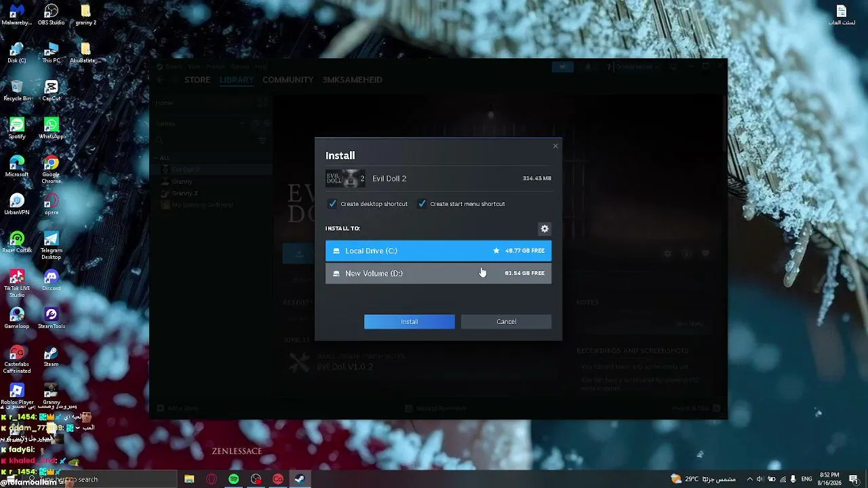Image resolution: width=868 pixels, height=488 pixels.
Task: Select the This PC desktop icon
Action: 51,53
